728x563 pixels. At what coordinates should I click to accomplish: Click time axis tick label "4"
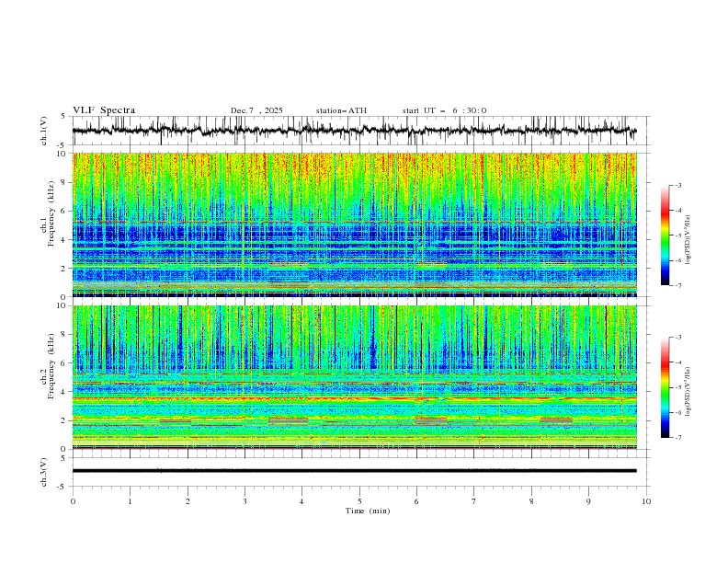click(301, 501)
